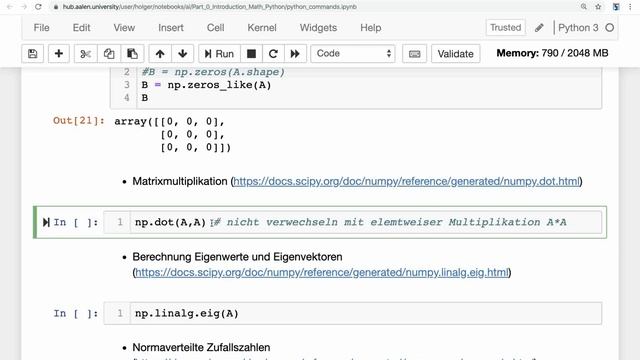Click the array output of zeros
The width and height of the screenshot is (640, 360).
click(x=173, y=134)
